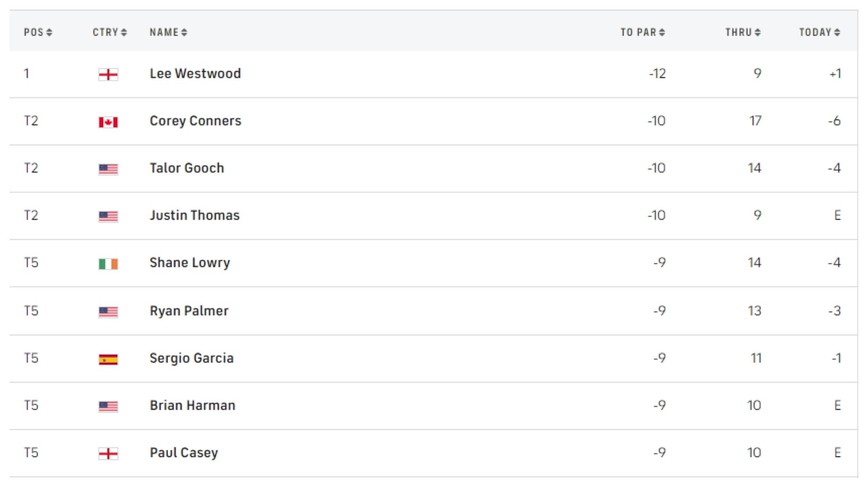Image resolution: width=868 pixels, height=488 pixels.
Task: Click USA flag beside Justin Thomas
Action: point(108,216)
